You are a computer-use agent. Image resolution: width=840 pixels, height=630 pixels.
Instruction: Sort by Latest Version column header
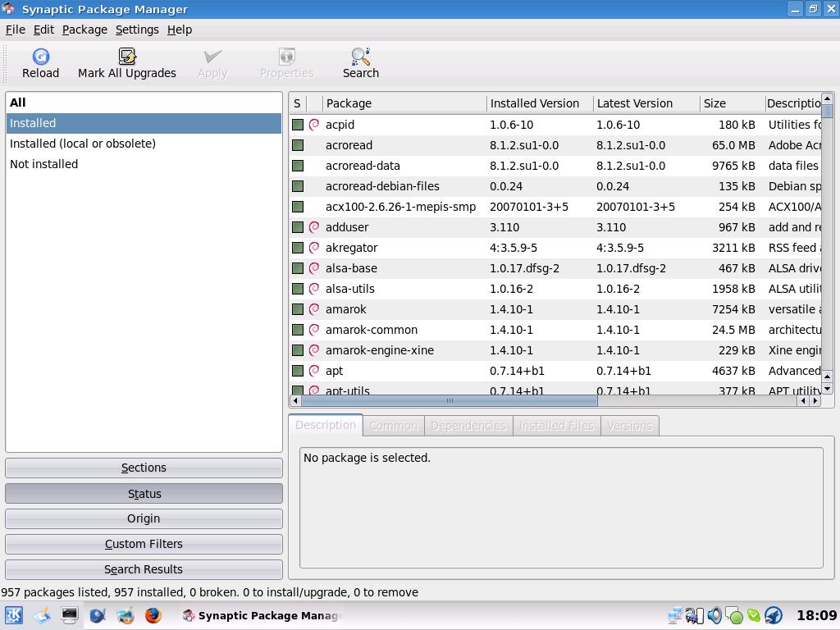(646, 103)
